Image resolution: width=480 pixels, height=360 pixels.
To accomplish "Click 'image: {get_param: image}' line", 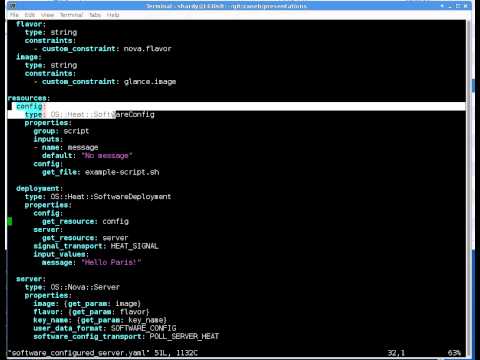I will (87, 304).
